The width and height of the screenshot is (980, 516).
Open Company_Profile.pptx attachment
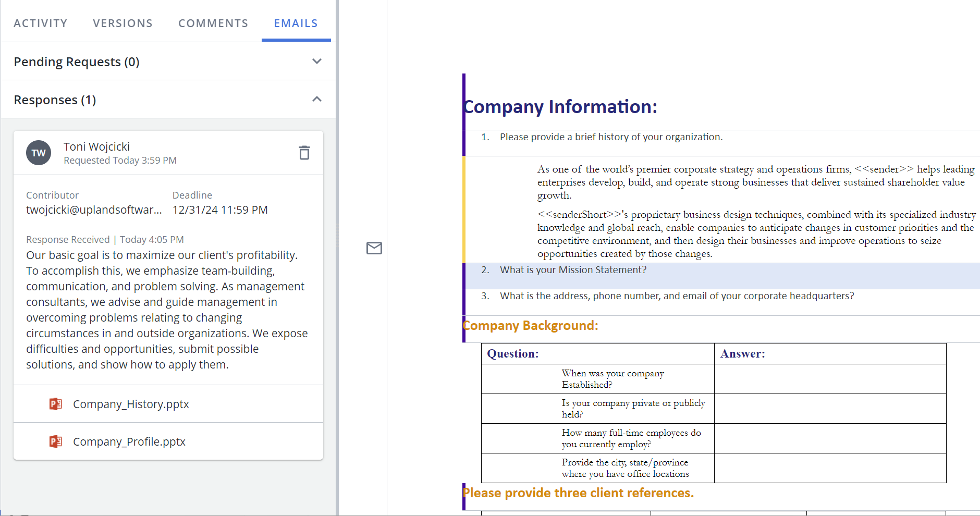coord(129,441)
